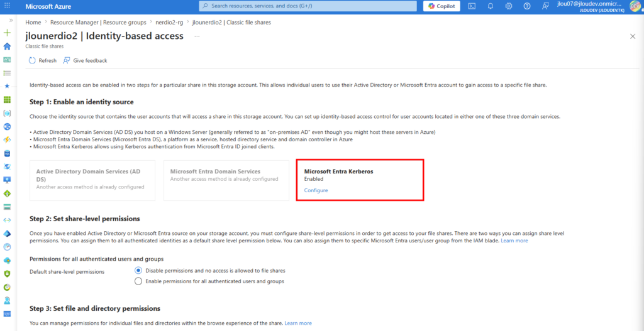Screen dimensions: 644x331
Task: Open All resources green grid icon
Action: (x=7, y=100)
